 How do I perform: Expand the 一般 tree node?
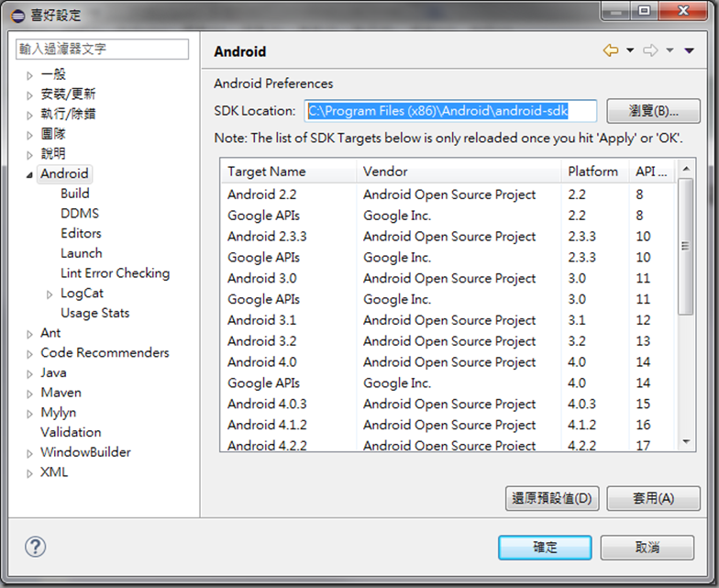pyautogui.click(x=29, y=75)
